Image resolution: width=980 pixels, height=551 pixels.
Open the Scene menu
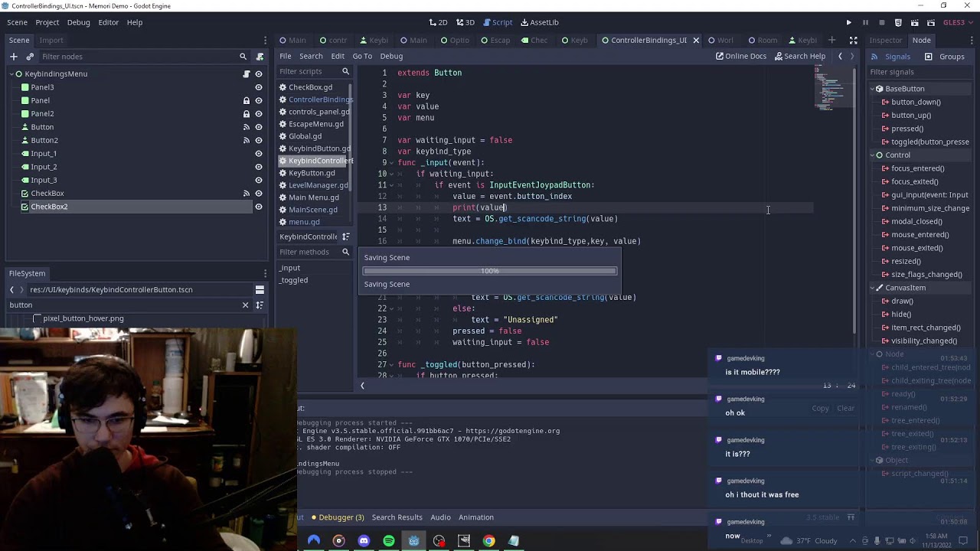18,22
